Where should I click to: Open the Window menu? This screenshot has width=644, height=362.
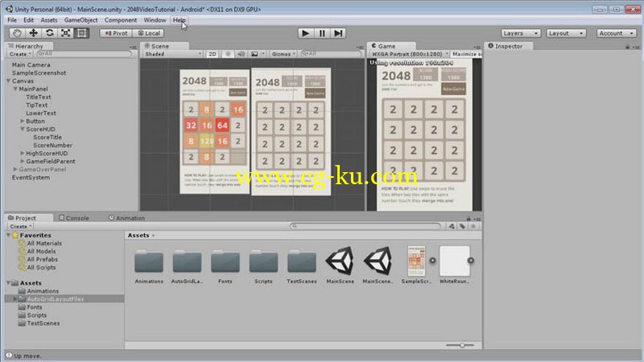[x=155, y=19]
